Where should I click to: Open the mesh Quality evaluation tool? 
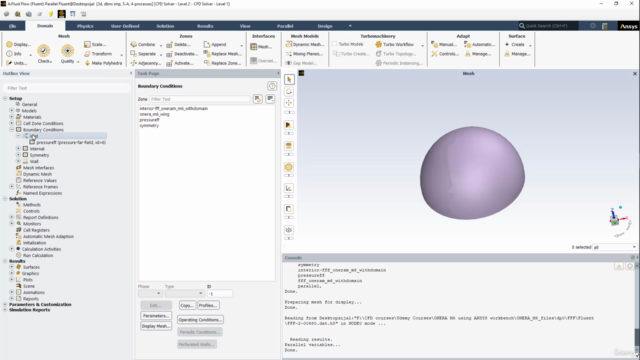tap(68, 54)
